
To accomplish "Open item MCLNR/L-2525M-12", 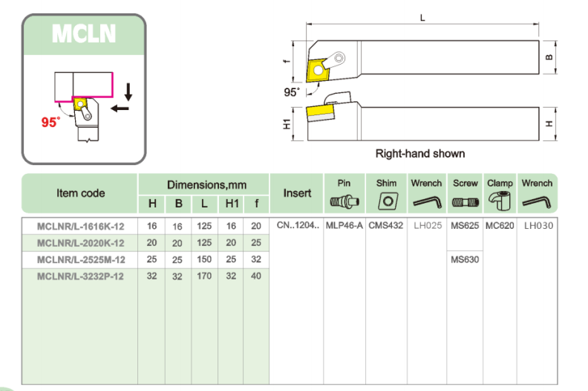I will tap(81, 259).
